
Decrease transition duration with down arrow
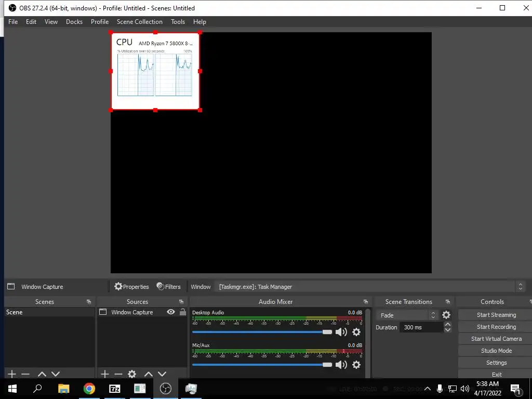click(447, 330)
